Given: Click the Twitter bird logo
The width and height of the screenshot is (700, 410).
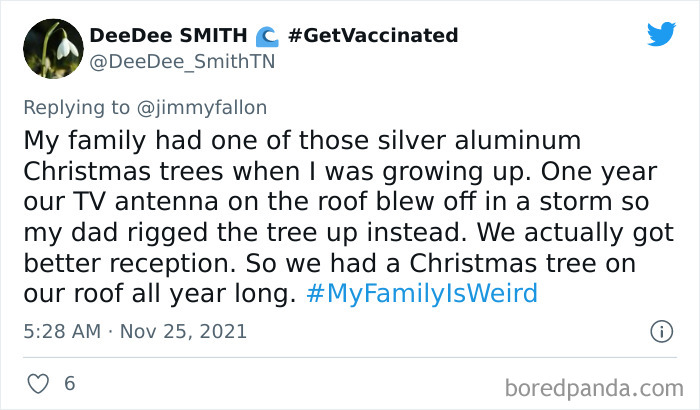Looking at the screenshot, I should coord(661,34).
